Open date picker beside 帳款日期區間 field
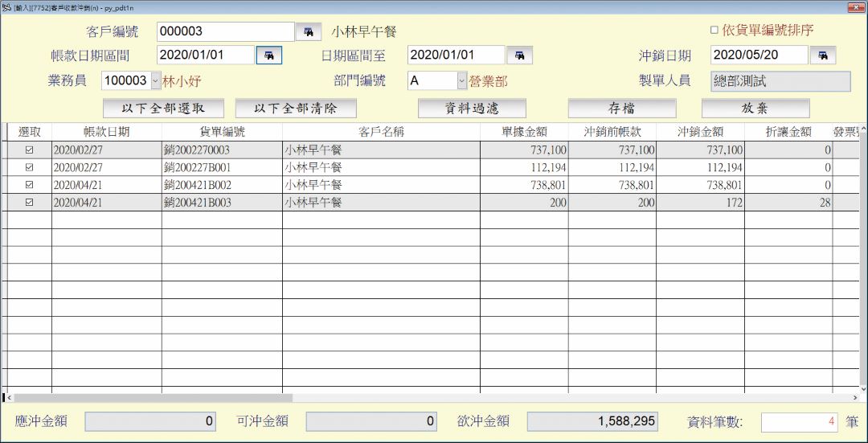868x443 pixels. click(x=269, y=55)
